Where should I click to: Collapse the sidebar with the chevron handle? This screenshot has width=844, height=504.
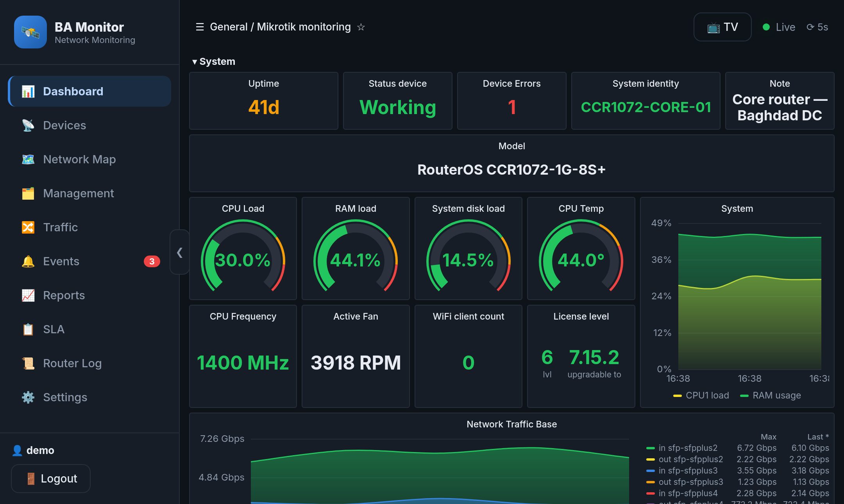point(180,252)
